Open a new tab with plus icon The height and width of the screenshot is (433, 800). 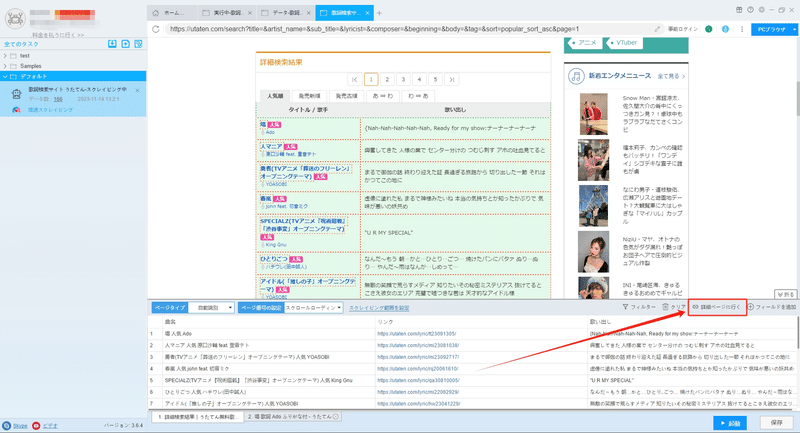point(379,13)
